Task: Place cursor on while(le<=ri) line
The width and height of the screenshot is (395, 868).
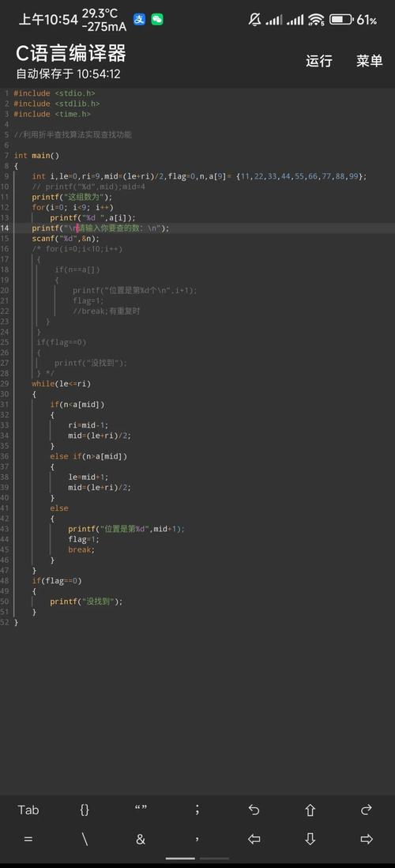Action: (x=62, y=383)
